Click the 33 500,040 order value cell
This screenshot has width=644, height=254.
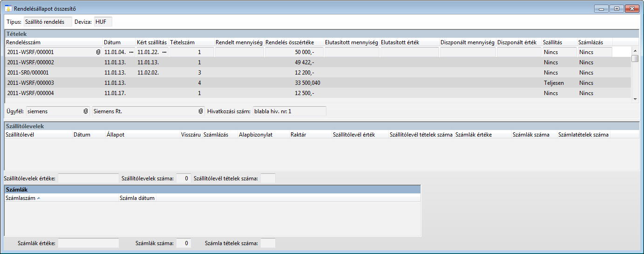point(294,83)
